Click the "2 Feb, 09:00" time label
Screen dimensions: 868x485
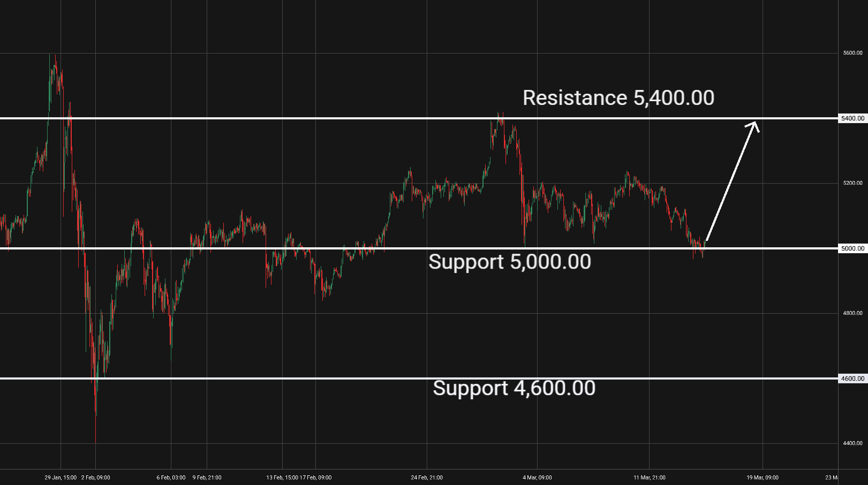96,478
